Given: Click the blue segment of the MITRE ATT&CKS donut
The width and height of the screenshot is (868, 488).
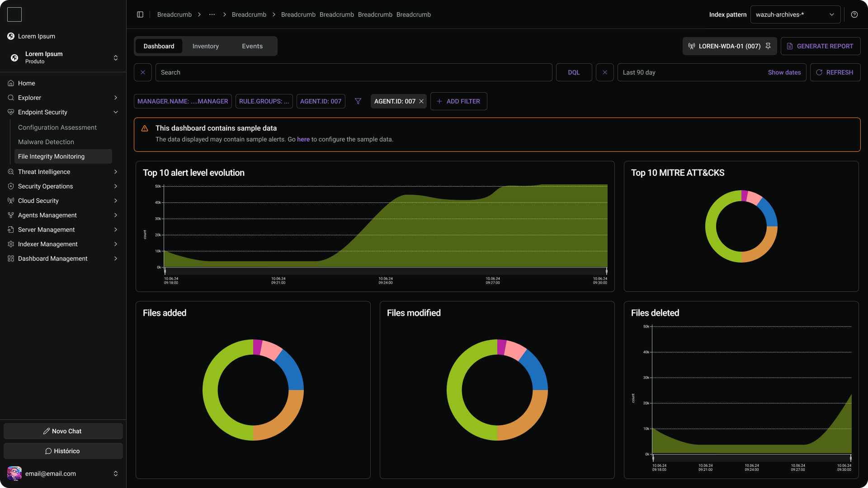Looking at the screenshot, I should (x=769, y=212).
